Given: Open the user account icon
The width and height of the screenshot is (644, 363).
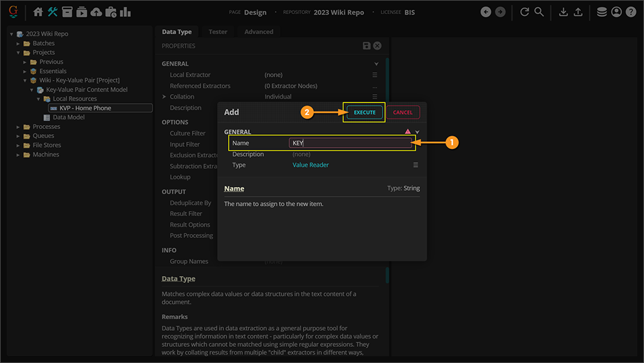Looking at the screenshot, I should pos(616,12).
